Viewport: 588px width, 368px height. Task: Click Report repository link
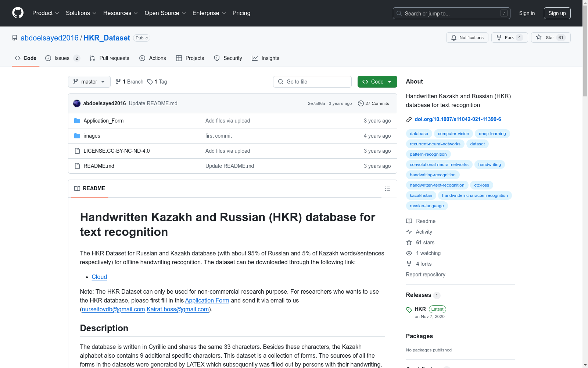click(x=426, y=275)
